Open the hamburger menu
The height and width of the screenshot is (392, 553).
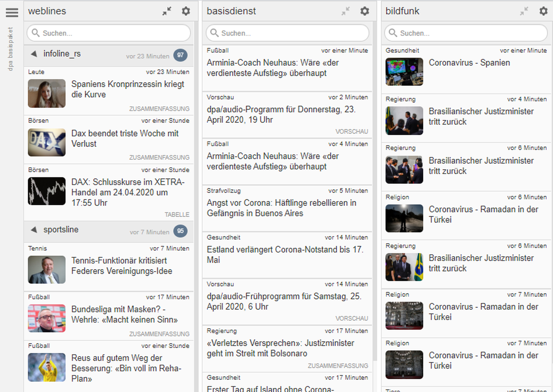click(12, 12)
